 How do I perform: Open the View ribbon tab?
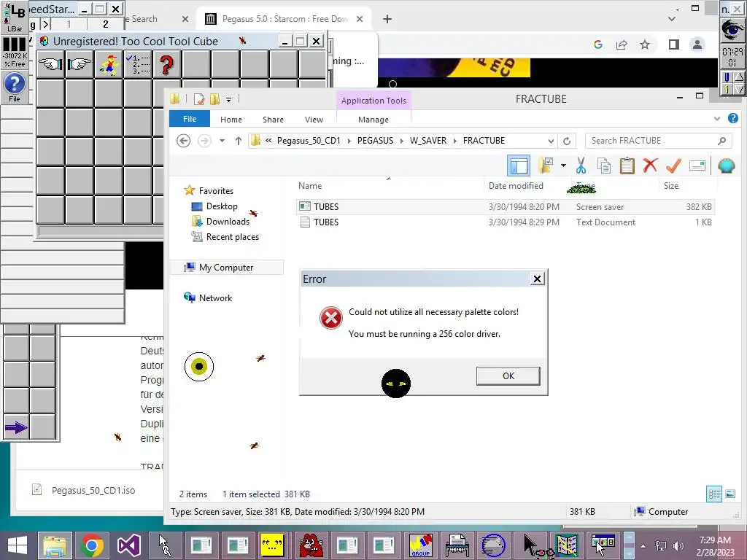pyautogui.click(x=314, y=120)
